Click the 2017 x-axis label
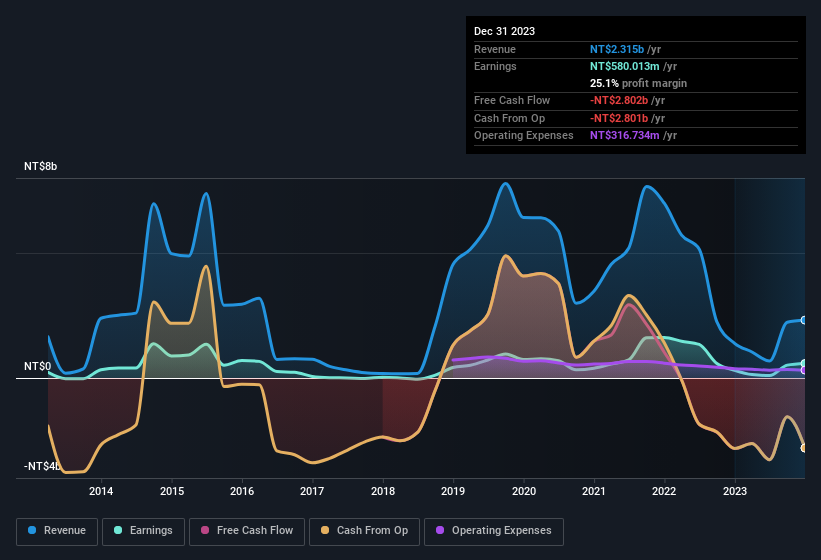The width and height of the screenshot is (821, 560). [x=312, y=491]
